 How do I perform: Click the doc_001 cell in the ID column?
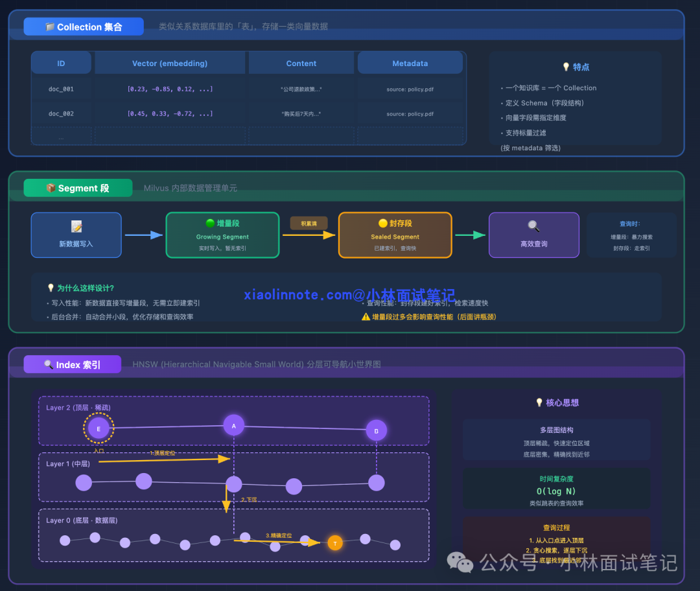61,90
